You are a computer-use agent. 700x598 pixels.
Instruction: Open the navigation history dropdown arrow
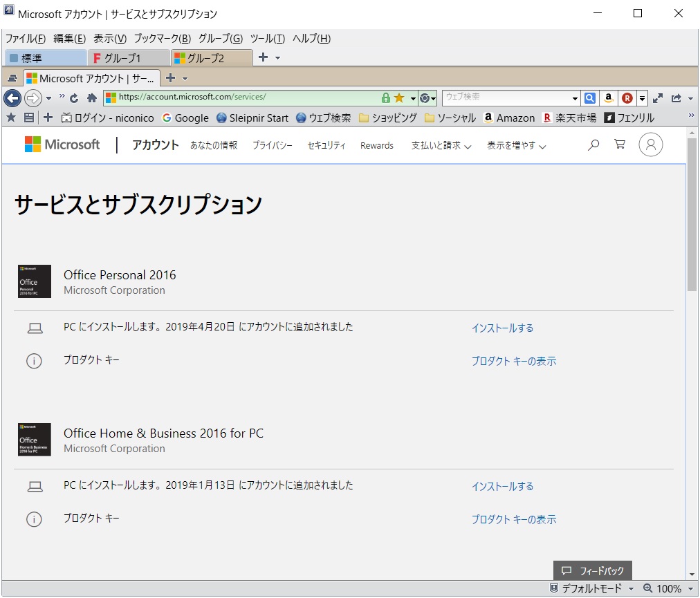click(48, 98)
